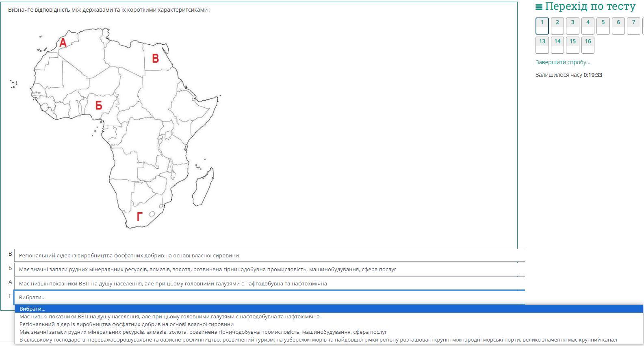Screen dimensions: 644x346
Task: Choose the open-list option on ore, diamonds and gold
Action: [329, 332]
